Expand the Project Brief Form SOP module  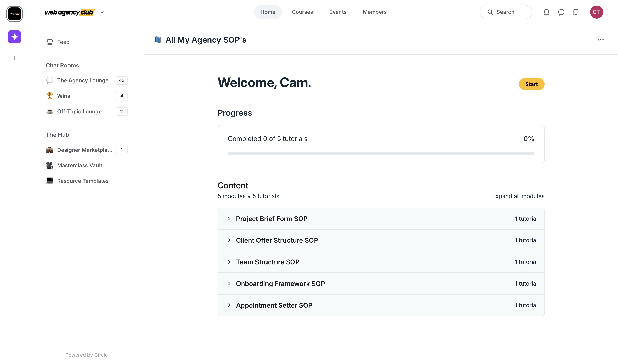click(271, 219)
